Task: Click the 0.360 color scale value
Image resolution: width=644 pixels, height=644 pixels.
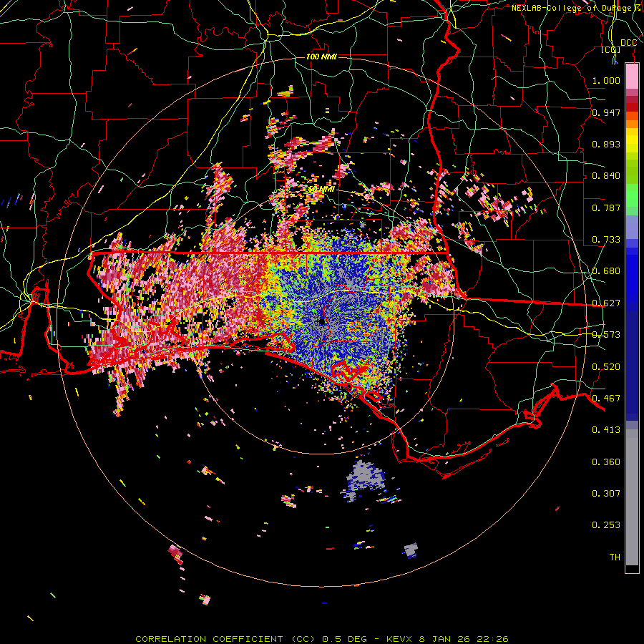Action: tap(606, 462)
